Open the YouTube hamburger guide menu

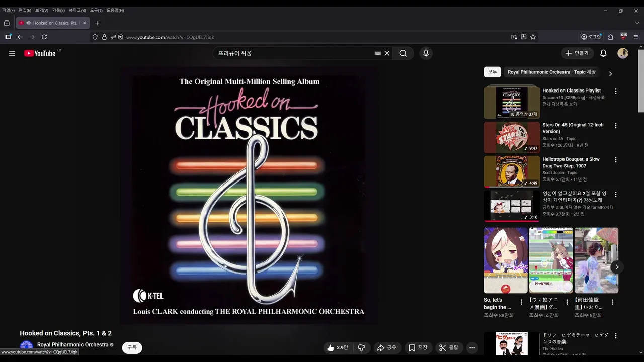coord(12,53)
